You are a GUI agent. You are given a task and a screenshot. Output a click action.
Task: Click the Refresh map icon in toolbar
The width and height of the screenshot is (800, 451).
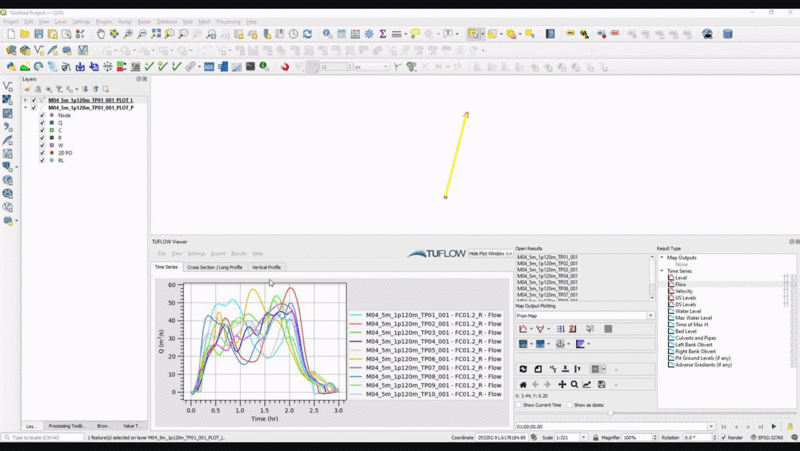coord(307,34)
